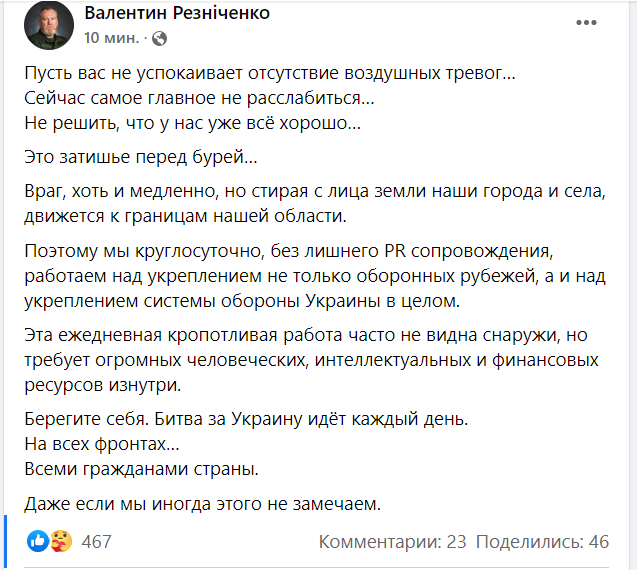Click the paragraph starting 'Эта ежедневная кропотливая работа'
Screen dimensions: 637x570
pos(316,357)
